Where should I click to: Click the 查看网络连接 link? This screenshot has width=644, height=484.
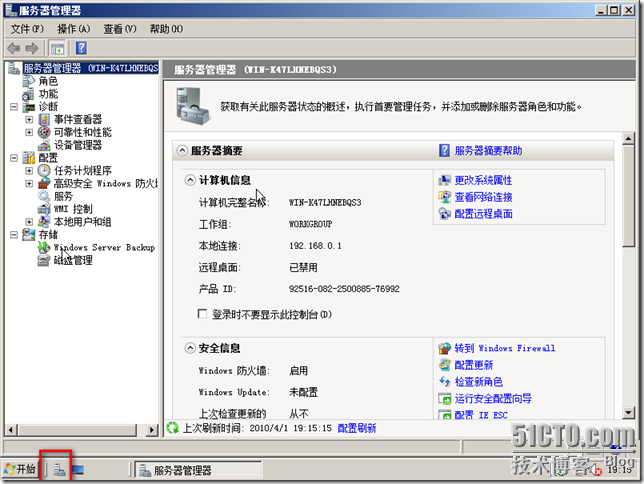(483, 197)
